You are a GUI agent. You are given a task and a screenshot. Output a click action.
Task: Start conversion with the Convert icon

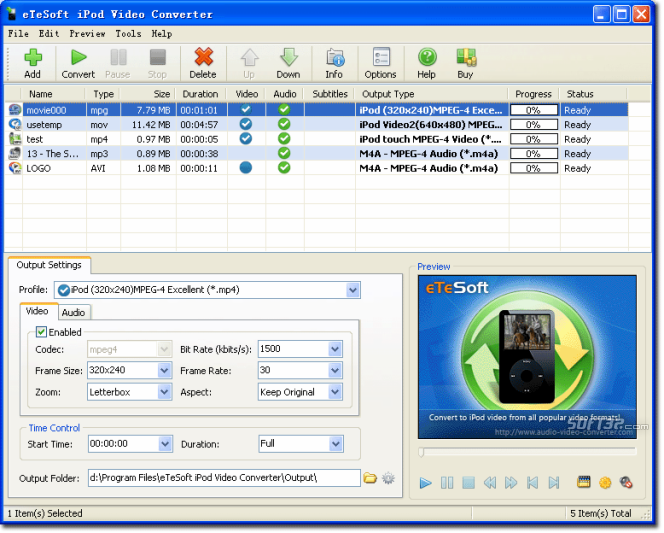pos(78,64)
